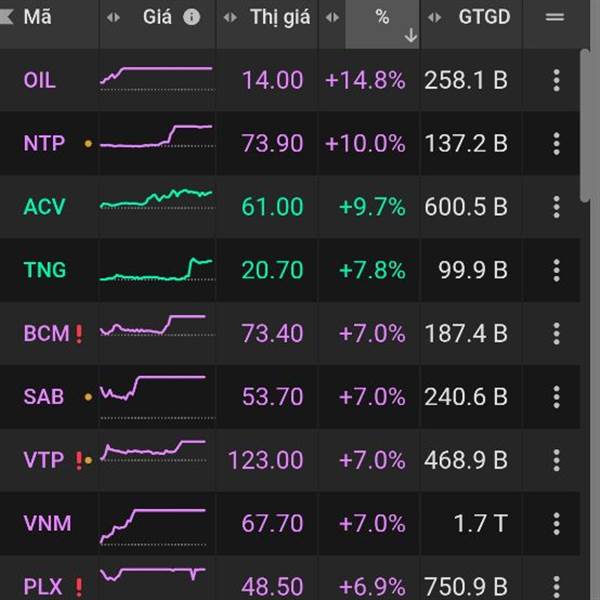Open the three-dot menu for SAB
This screenshot has height=600, width=600.
pos(556,397)
